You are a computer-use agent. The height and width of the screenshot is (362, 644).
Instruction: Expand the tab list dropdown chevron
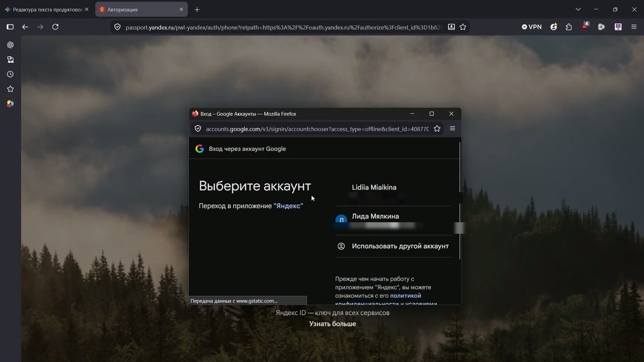point(578,9)
